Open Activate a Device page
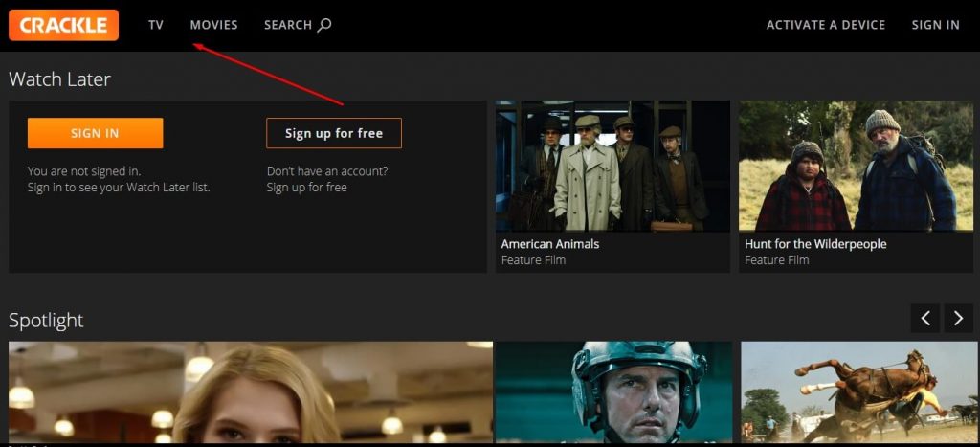Screen dimensions: 980x447 pos(826,25)
